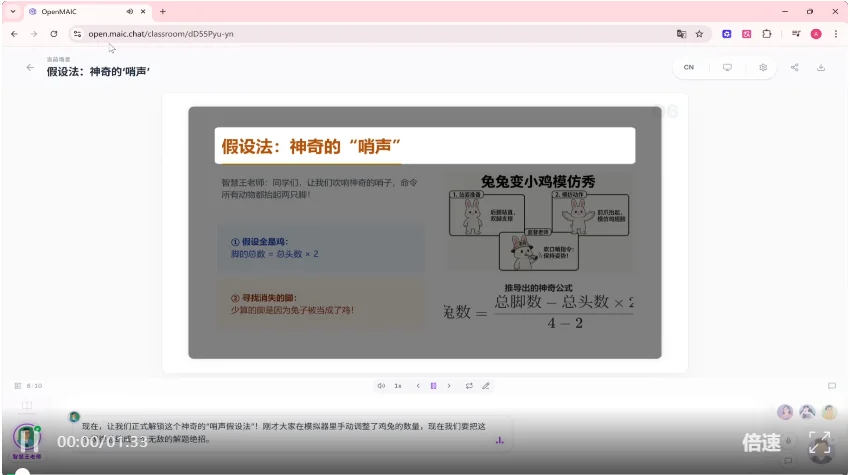Open the Chrome three-dot menu
Image resolution: width=850 pixels, height=475 pixels.
pyautogui.click(x=835, y=34)
